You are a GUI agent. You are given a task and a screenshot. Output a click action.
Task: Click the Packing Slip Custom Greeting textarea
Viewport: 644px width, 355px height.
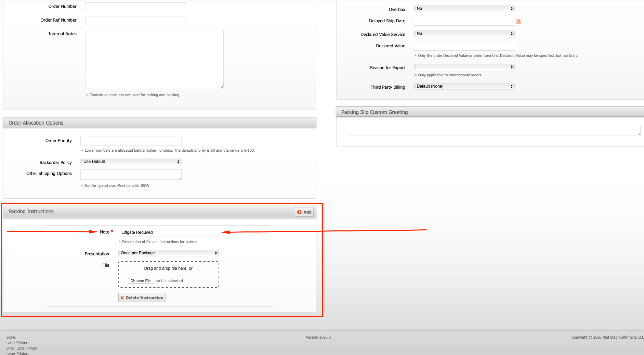tap(494, 131)
